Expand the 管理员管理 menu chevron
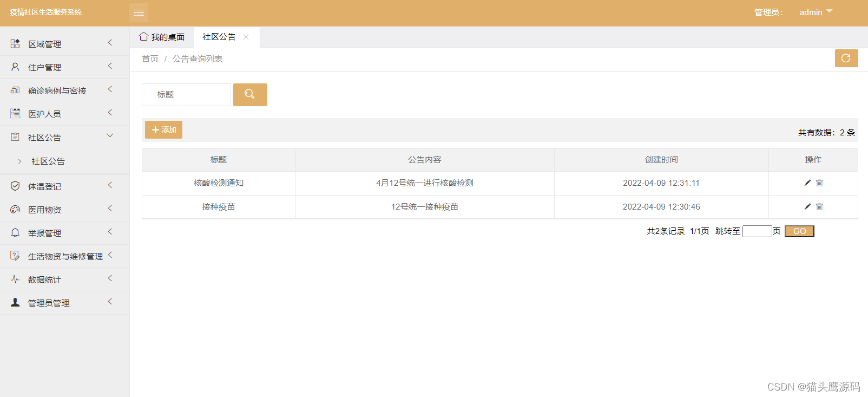The image size is (868, 397). [110, 302]
